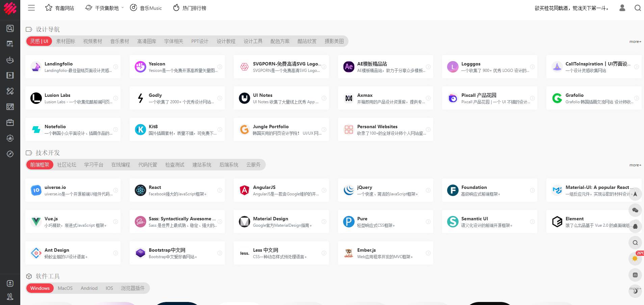
Task: Open the Ant Design card
Action: click(x=73, y=253)
